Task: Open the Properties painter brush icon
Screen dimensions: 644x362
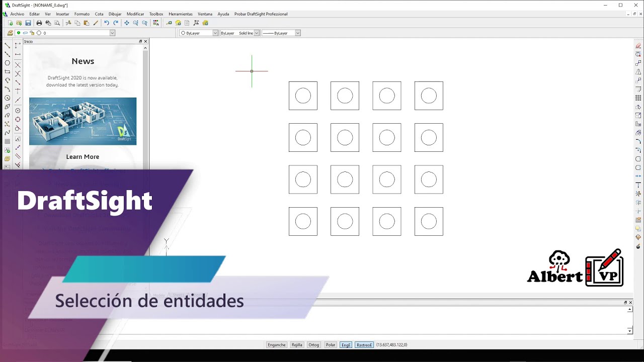Action: [96, 23]
